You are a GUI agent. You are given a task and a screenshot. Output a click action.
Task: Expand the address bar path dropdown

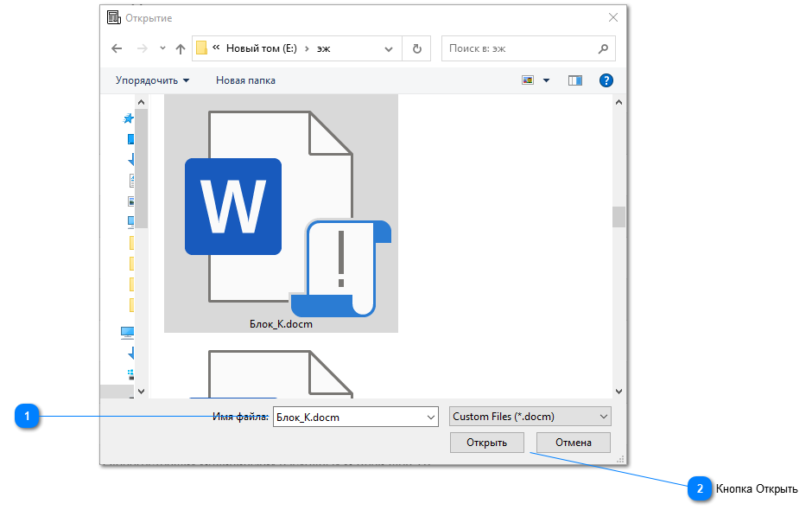point(389,49)
